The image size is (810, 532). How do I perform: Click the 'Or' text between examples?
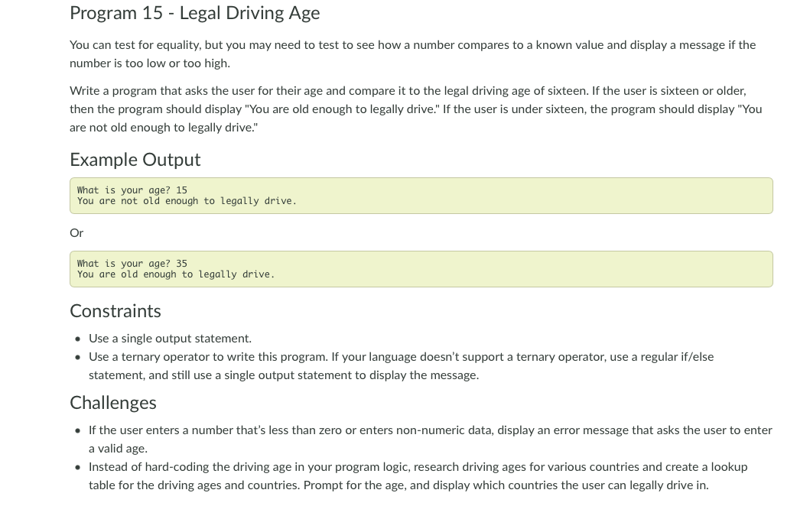(76, 232)
